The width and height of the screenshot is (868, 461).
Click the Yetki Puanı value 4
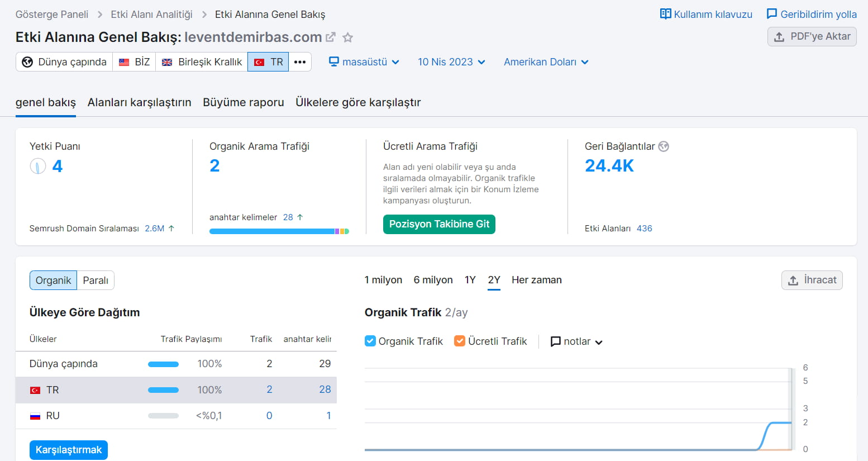58,166
